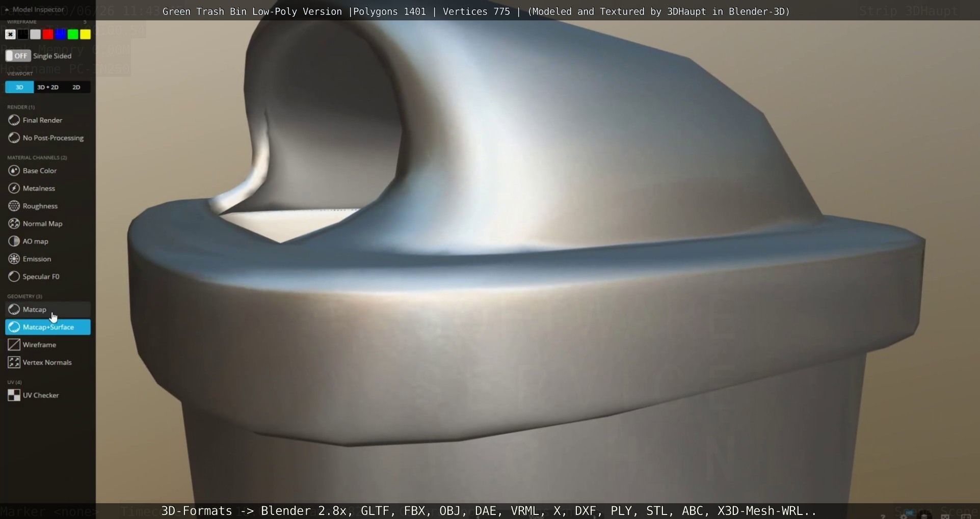
Task: Open the Sketchfab help question-mark icon
Action: (883, 516)
